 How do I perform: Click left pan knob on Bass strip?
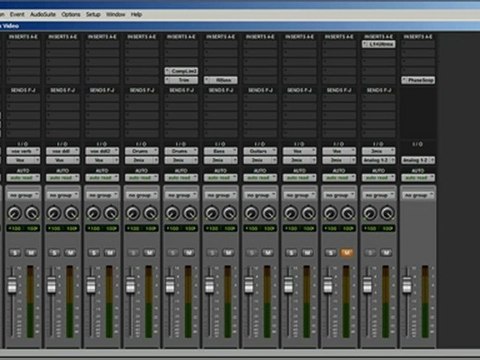click(212, 213)
